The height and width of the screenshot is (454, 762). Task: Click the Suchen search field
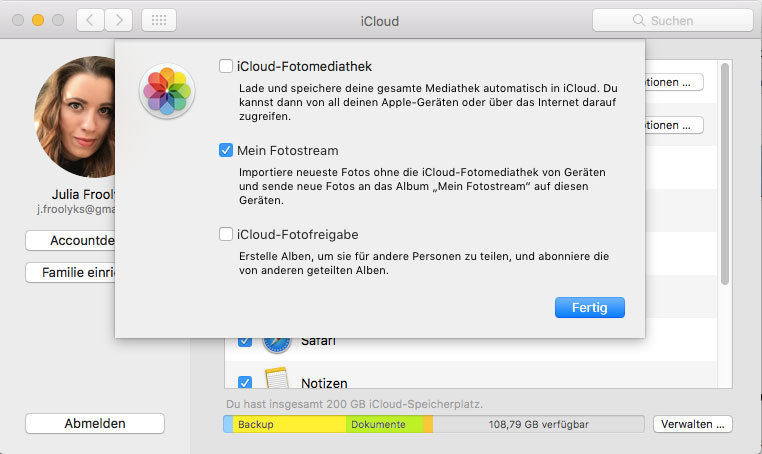[673, 20]
